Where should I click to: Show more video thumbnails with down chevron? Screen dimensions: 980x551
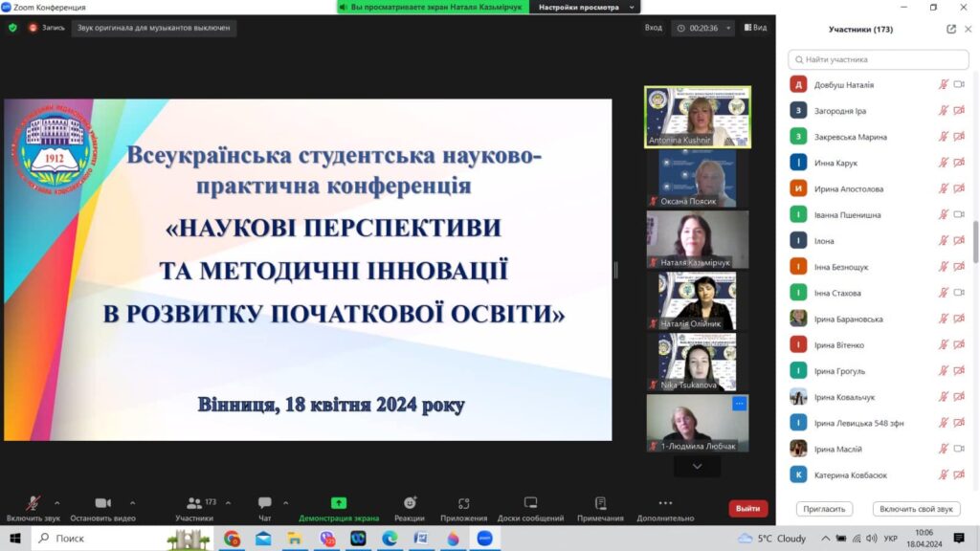(x=697, y=466)
